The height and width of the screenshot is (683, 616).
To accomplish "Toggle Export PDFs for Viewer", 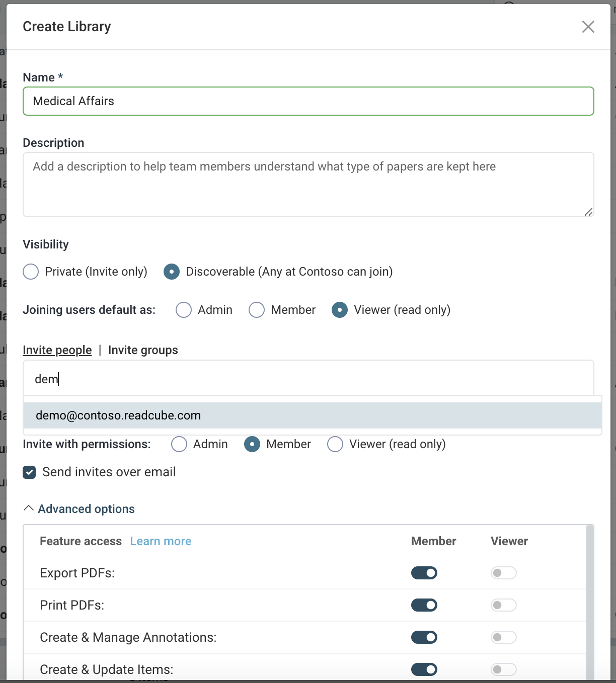I will [x=504, y=573].
